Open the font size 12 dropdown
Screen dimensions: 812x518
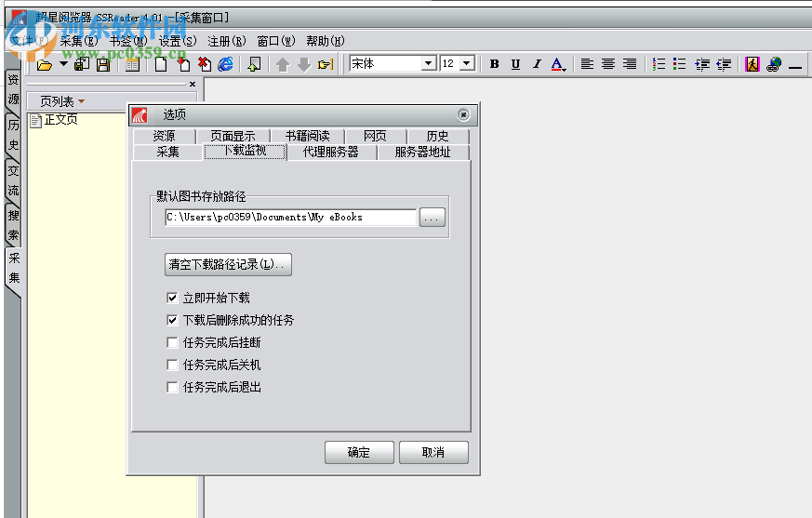click(x=467, y=64)
